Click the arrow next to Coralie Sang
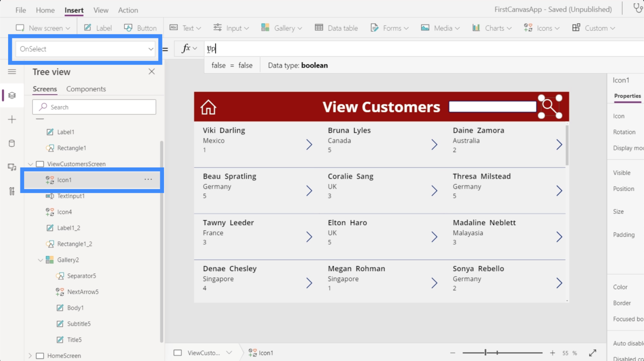 point(434,190)
